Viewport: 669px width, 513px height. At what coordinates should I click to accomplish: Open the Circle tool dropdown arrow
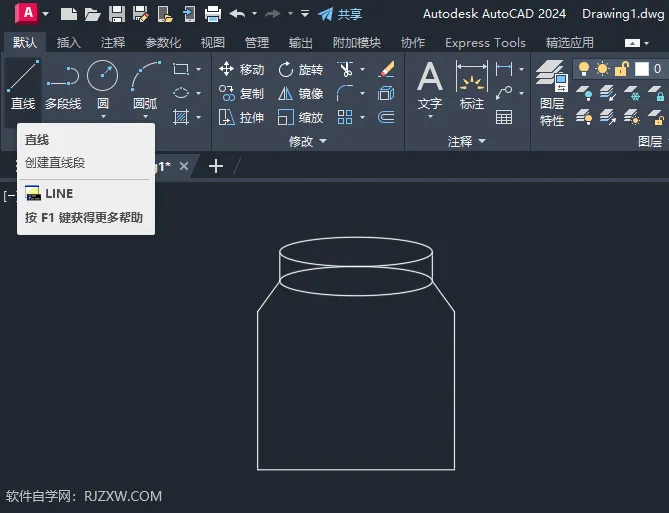coord(103,117)
